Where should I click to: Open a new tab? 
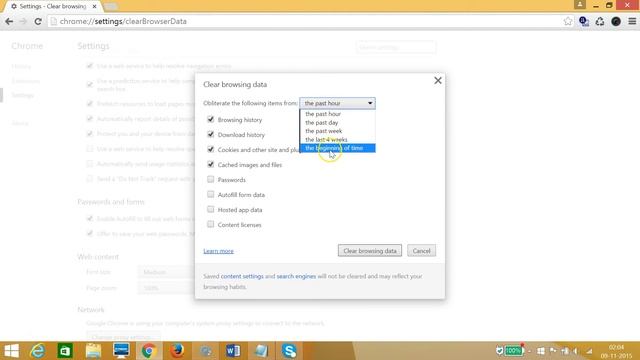(110, 7)
